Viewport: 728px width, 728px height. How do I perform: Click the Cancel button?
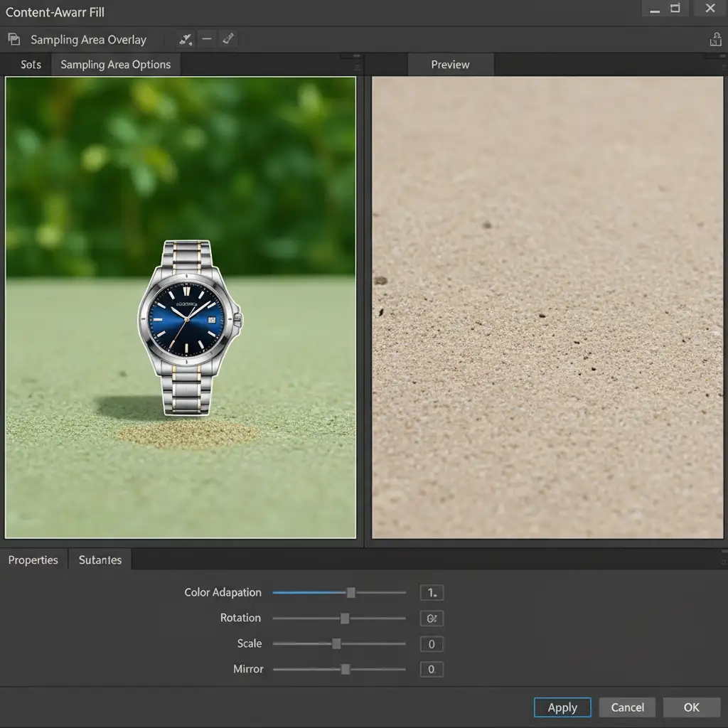[627, 707]
